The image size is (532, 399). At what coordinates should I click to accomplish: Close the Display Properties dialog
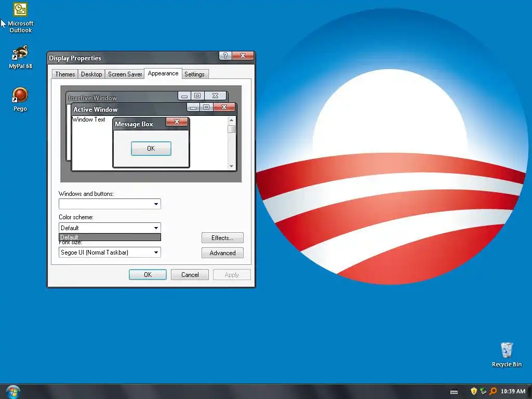tap(243, 56)
